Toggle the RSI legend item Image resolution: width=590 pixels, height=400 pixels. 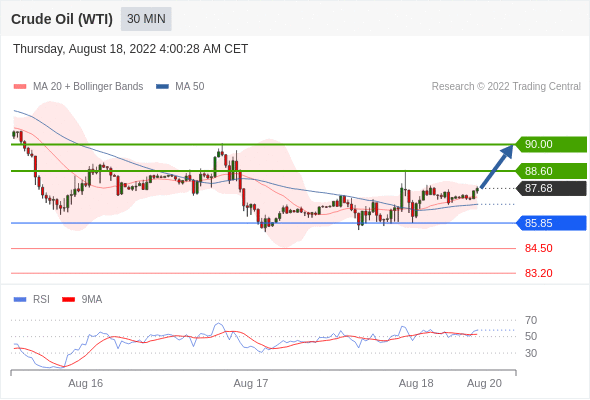pos(32,300)
